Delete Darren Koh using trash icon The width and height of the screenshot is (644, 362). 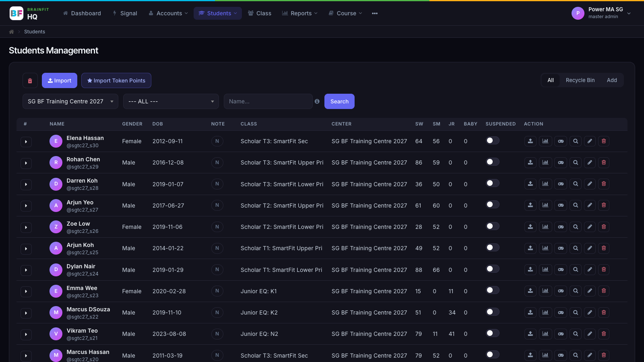(x=604, y=184)
